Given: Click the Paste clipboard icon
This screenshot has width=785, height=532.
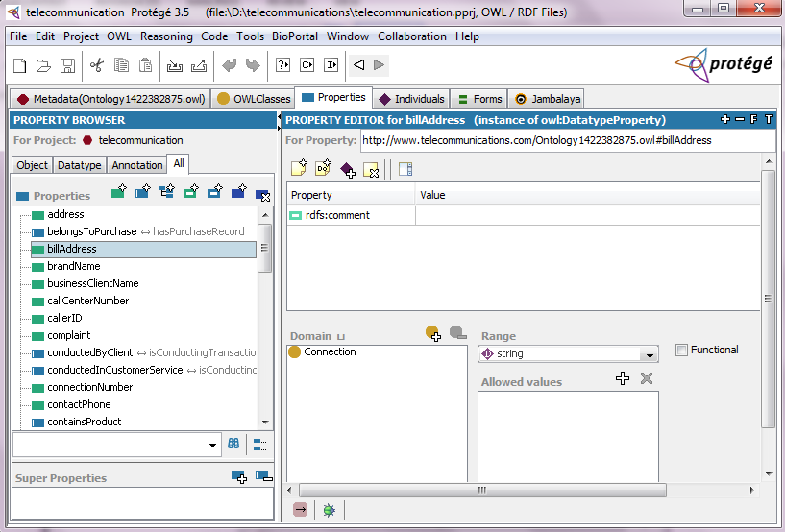Looking at the screenshot, I should [x=145, y=65].
